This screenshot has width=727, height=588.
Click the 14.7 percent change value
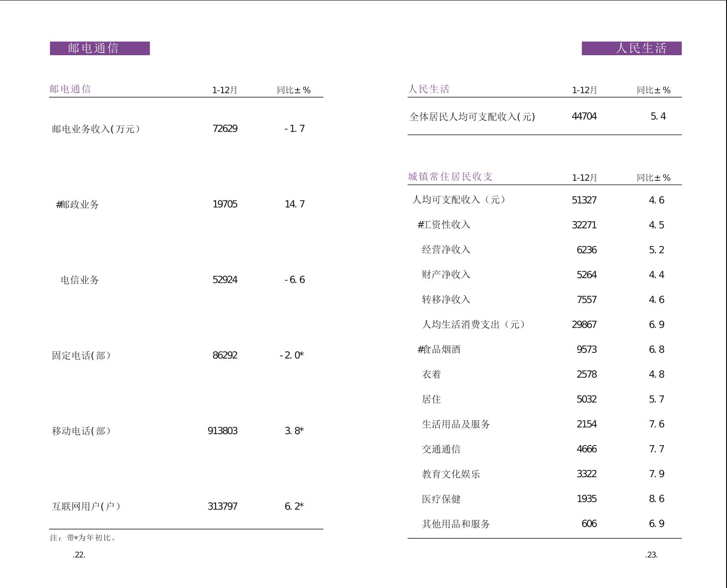[295, 204]
